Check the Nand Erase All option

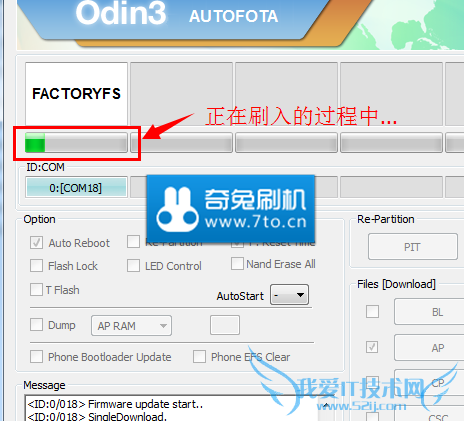[237, 264]
